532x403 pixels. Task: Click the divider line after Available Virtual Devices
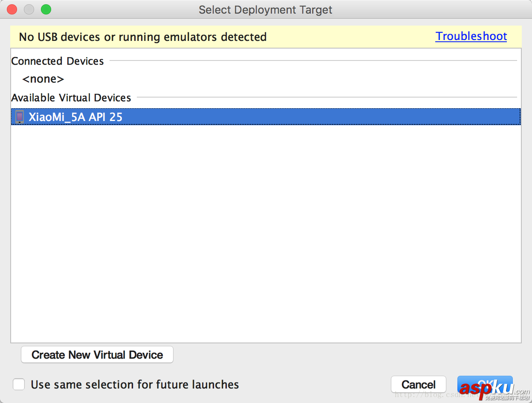click(x=326, y=98)
